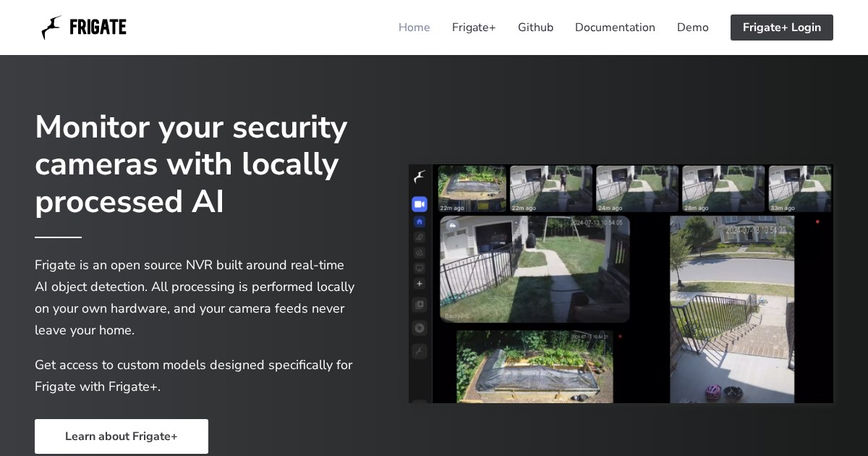Open the Github link in navbar
The image size is (868, 456).
[535, 28]
